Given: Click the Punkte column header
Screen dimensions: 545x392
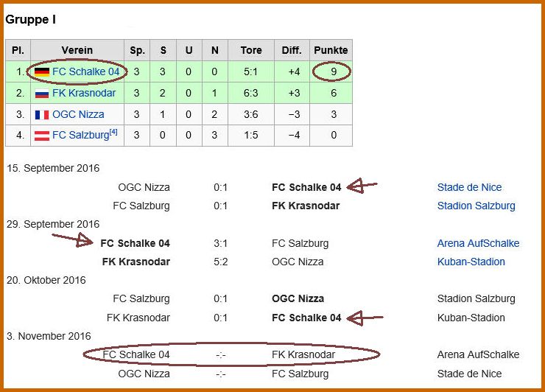Looking at the screenshot, I should [x=331, y=50].
